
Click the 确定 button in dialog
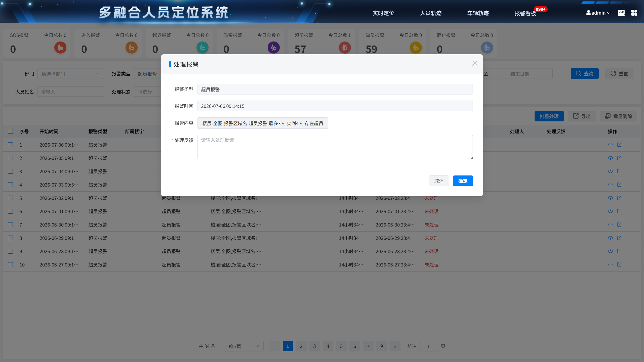point(463,181)
